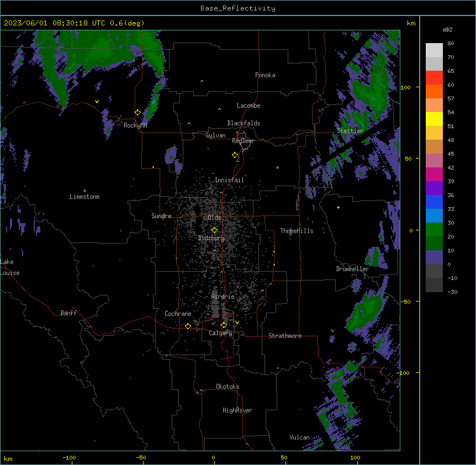Click the green 30 dBZ legend swatch
The width and height of the screenshot is (476, 465).
(x=434, y=230)
